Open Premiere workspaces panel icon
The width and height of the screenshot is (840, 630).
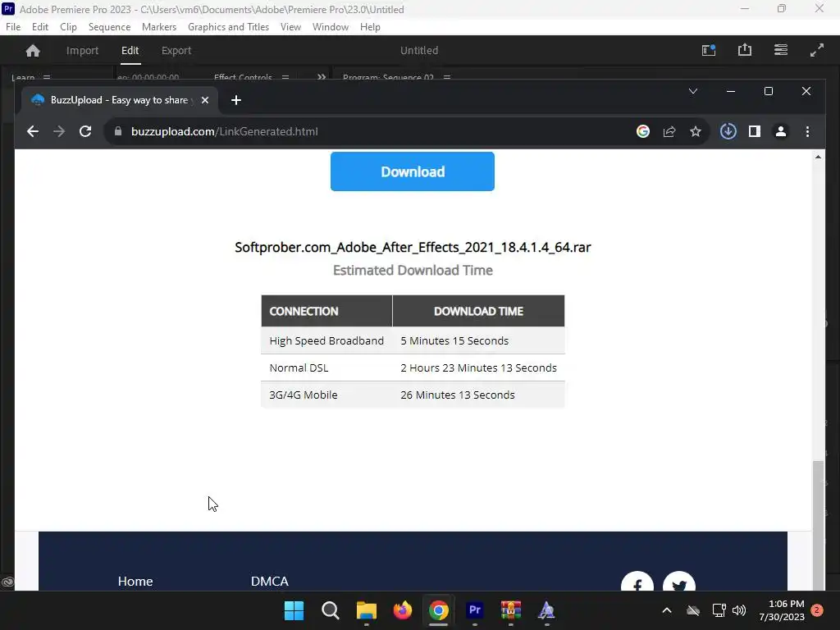click(709, 50)
